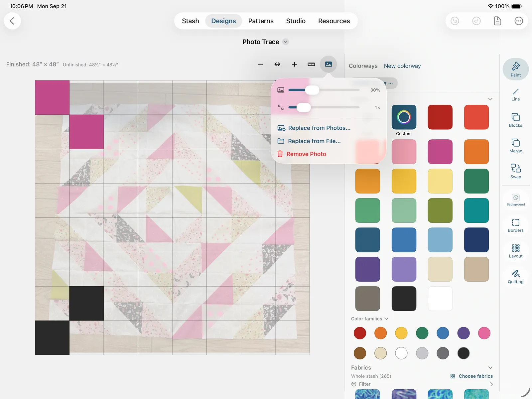The image size is (532, 399).
Task: Click the redo icon
Action: pyautogui.click(x=476, y=21)
